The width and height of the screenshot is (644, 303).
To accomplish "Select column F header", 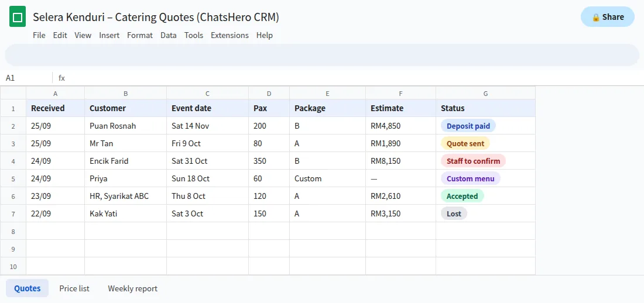I will (400, 93).
